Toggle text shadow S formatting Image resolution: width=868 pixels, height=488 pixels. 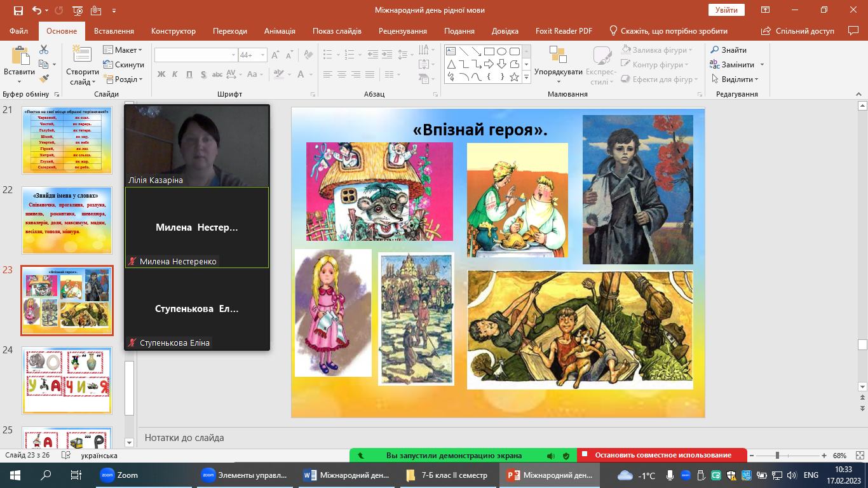pyautogui.click(x=203, y=74)
